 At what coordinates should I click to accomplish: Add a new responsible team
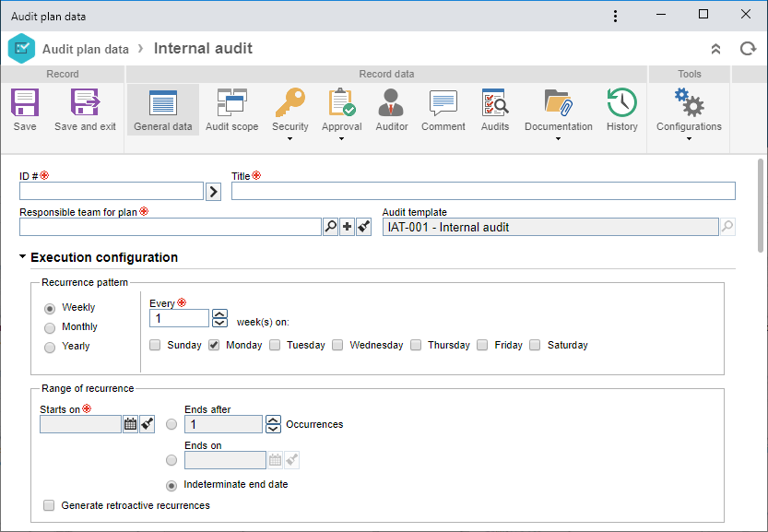pos(348,227)
